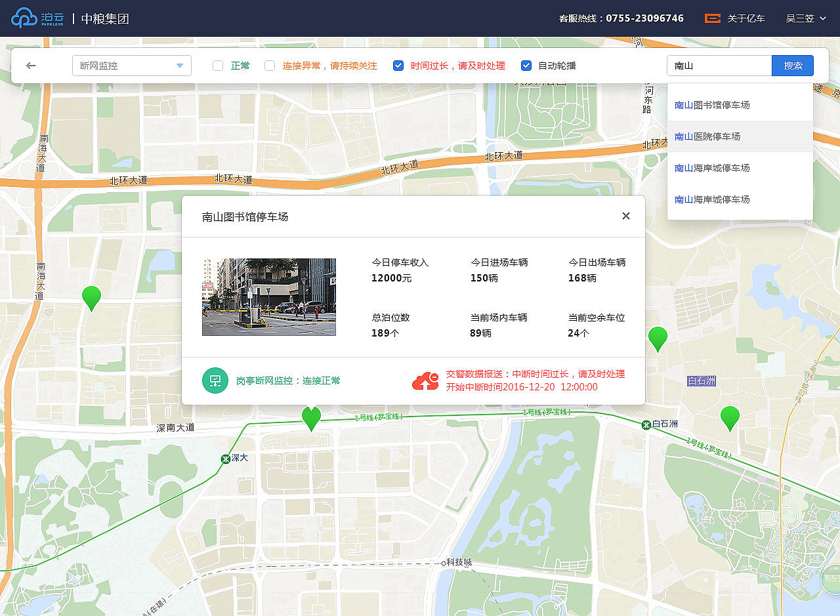This screenshot has width=840, height=616.
Task: Open the 断网监控 dropdown
Action: pyautogui.click(x=131, y=66)
